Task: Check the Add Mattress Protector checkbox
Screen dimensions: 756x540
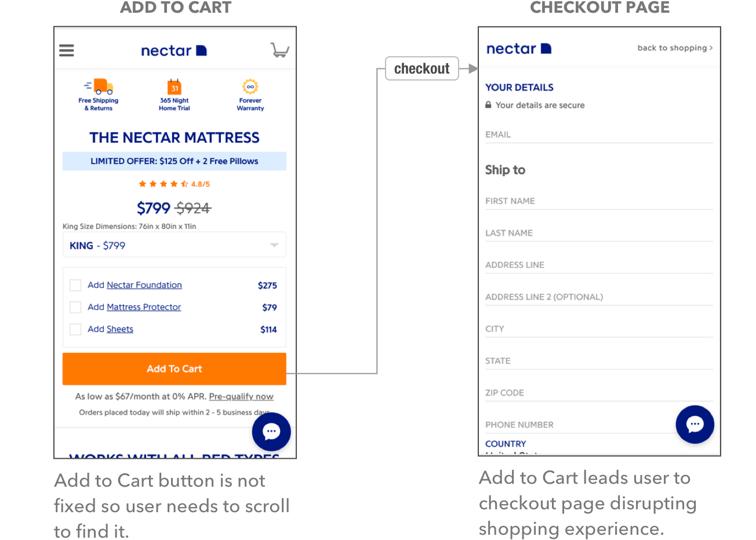Action: (75, 307)
